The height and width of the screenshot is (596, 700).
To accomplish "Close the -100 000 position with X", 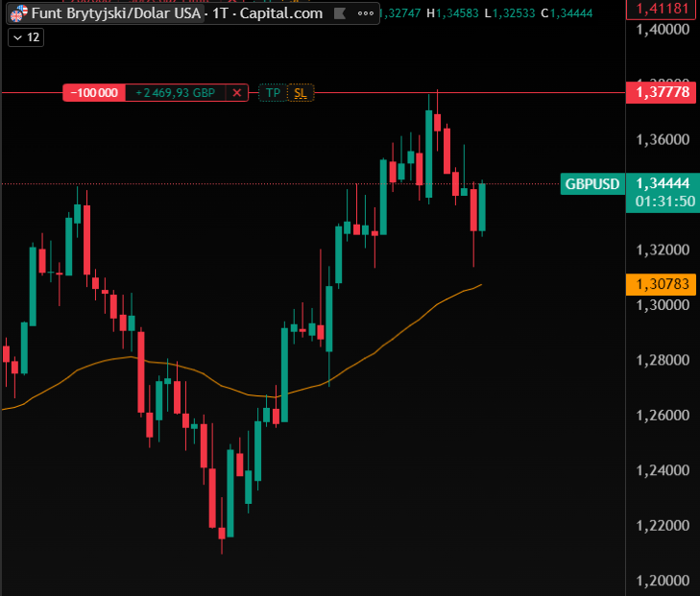I will click(x=237, y=93).
